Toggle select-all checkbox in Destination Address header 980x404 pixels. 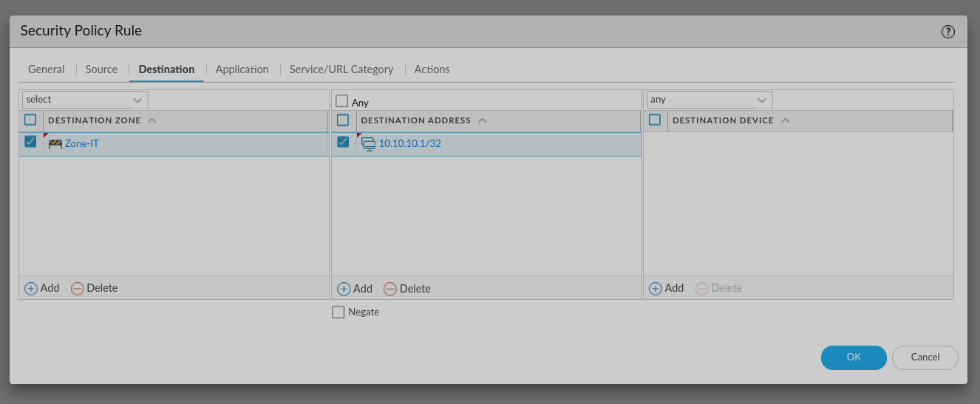tap(343, 120)
